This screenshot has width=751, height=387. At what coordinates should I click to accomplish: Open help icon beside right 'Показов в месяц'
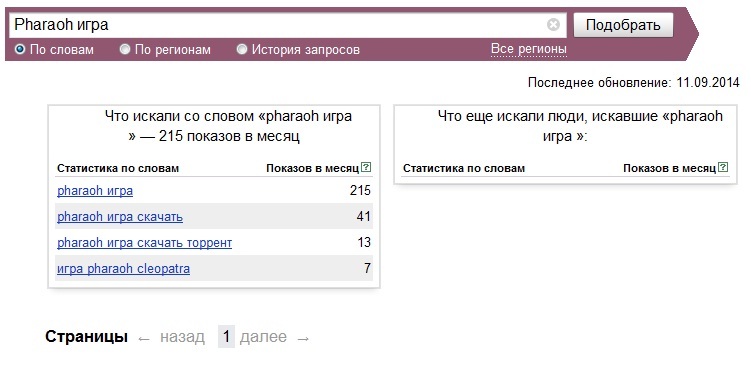click(x=723, y=167)
